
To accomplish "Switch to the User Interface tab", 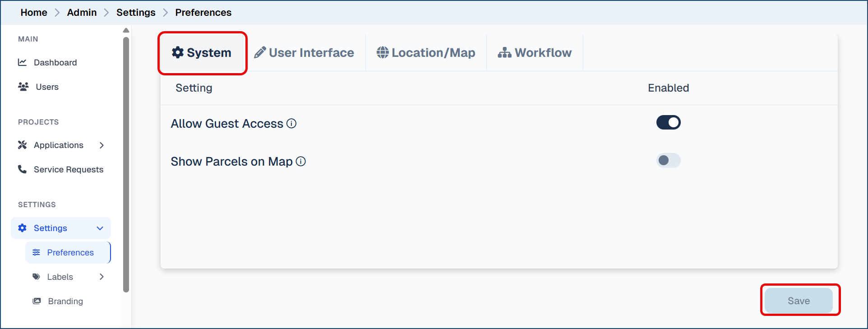I will (x=305, y=53).
